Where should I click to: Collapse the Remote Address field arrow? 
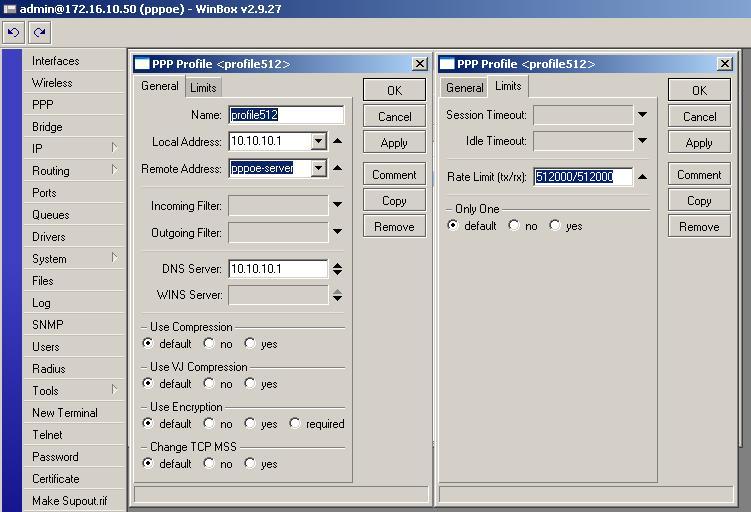[337, 168]
